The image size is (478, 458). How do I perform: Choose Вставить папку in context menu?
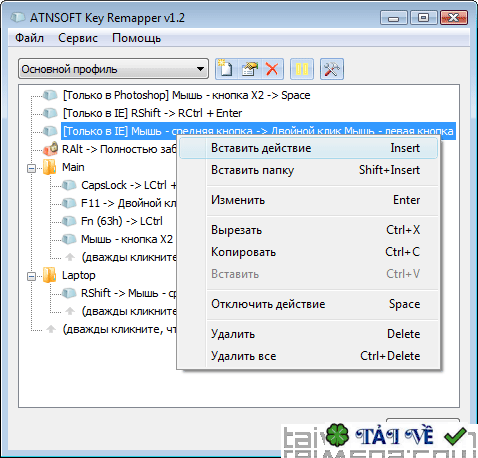(308, 170)
